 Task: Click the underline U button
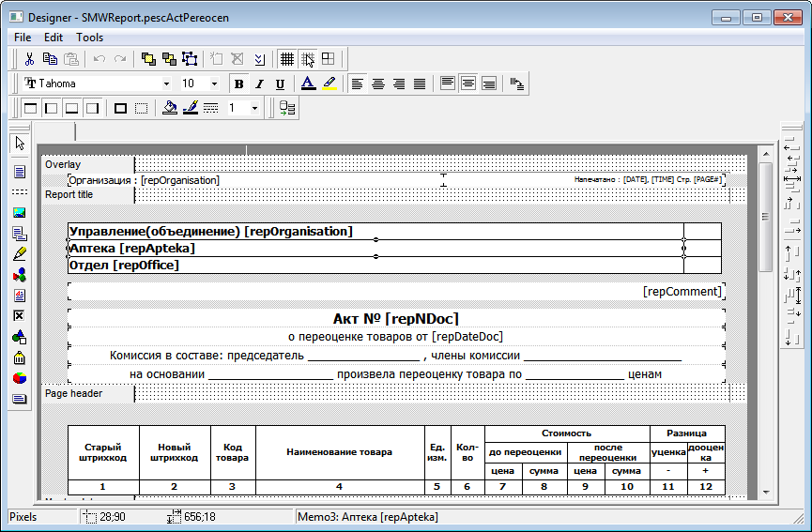point(280,84)
